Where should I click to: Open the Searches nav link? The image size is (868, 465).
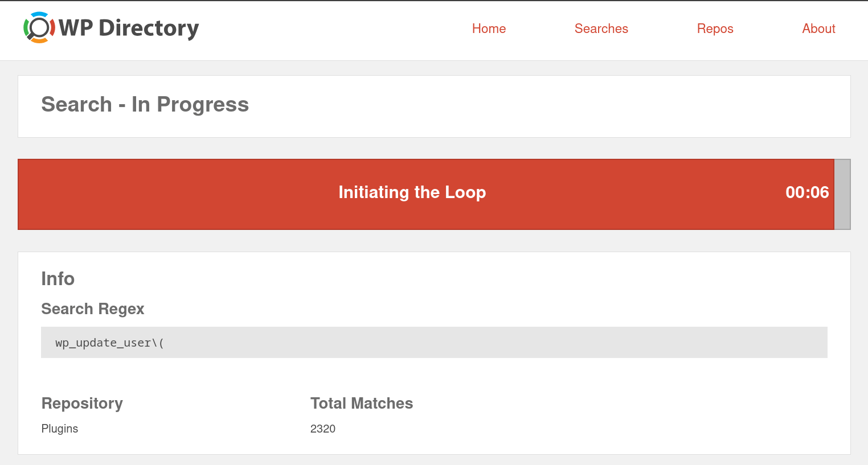tap(601, 28)
